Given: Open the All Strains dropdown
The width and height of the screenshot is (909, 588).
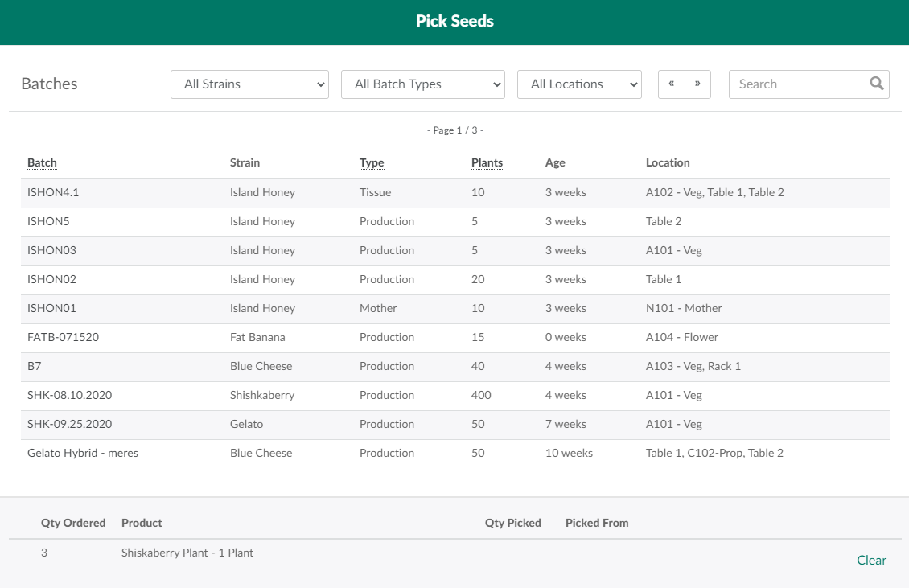Looking at the screenshot, I should 249,84.
